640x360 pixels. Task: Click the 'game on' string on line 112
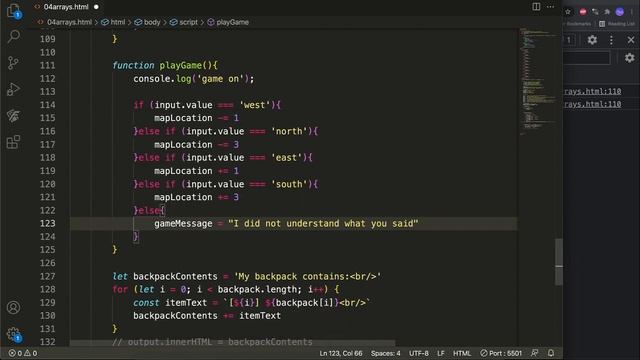220,78
